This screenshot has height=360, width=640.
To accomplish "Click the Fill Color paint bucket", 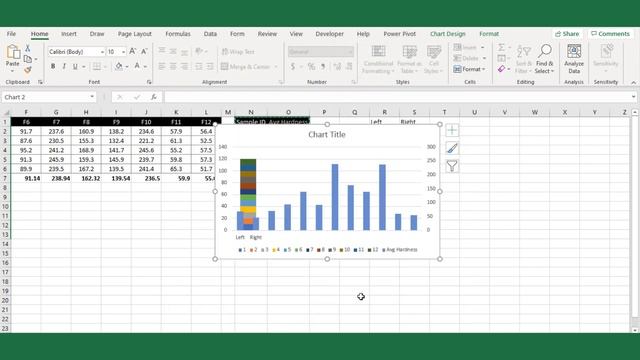I will click(119, 66).
